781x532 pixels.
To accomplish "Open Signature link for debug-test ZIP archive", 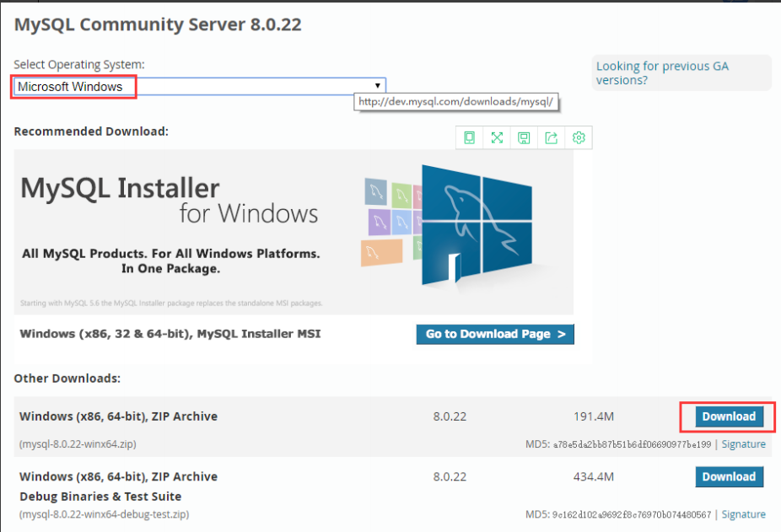I will 743,514.
